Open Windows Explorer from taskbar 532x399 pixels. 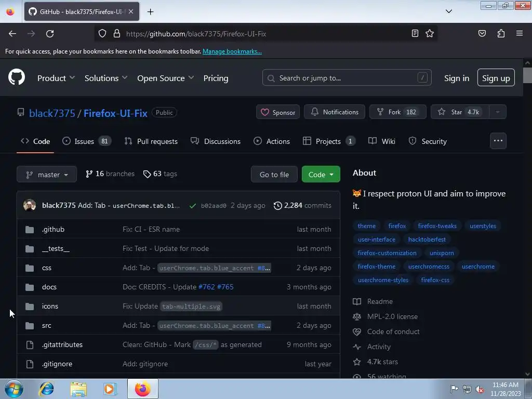click(79, 389)
